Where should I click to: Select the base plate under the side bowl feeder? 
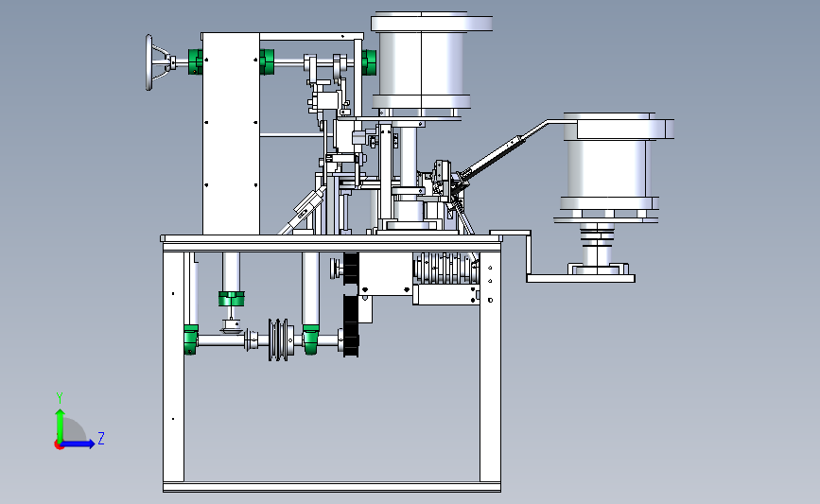pos(581,279)
